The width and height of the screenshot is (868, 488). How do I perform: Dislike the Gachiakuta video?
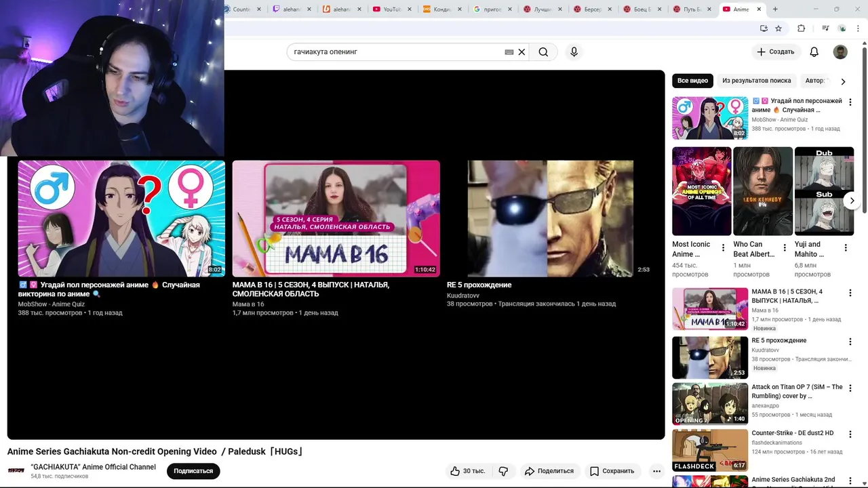tap(503, 471)
